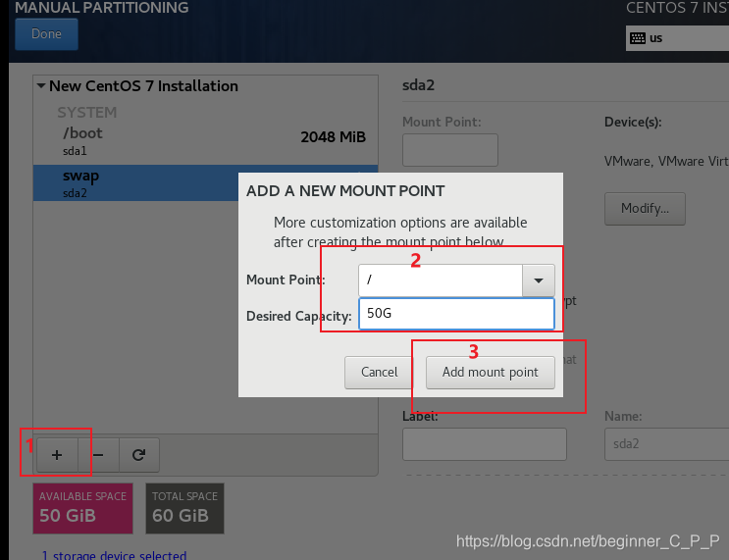729x560 pixels.
Task: Open the Modify devices button
Action: pyautogui.click(x=645, y=209)
